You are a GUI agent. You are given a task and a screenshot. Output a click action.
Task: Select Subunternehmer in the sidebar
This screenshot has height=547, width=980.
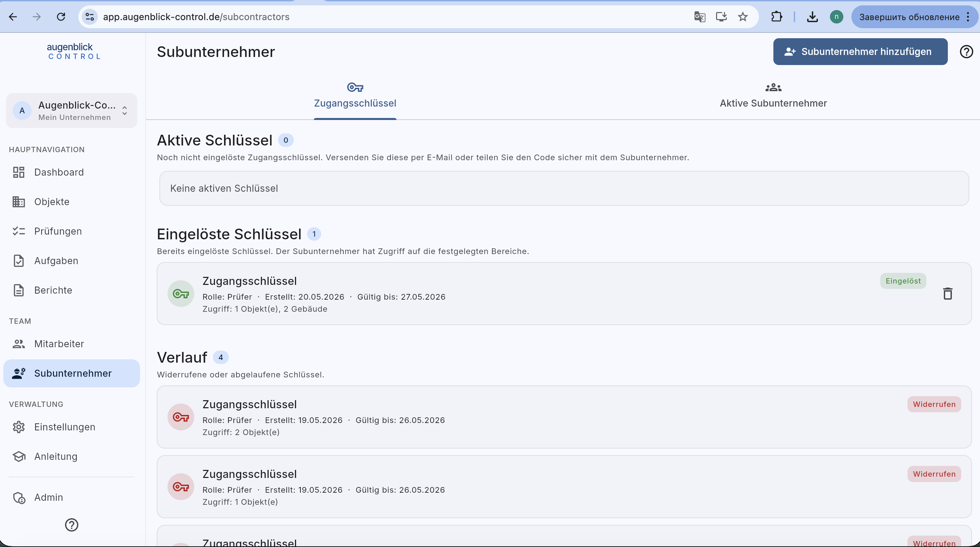(72, 373)
